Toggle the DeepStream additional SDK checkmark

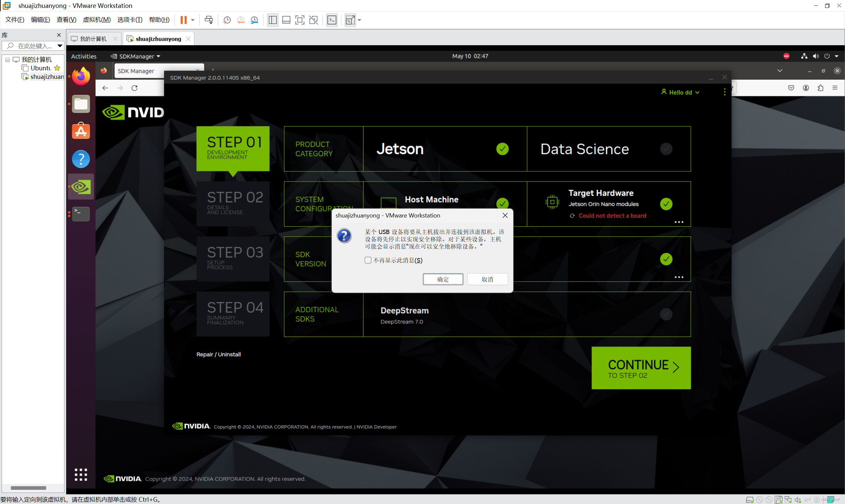pyautogui.click(x=666, y=314)
